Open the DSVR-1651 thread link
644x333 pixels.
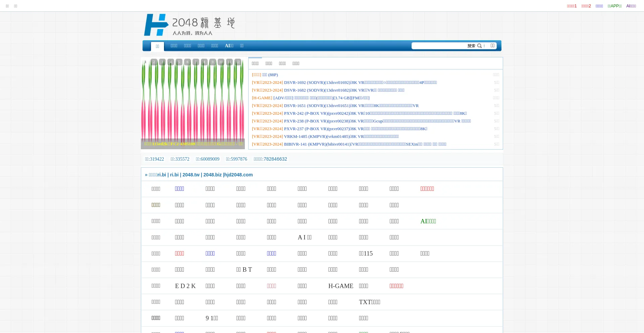(x=351, y=106)
